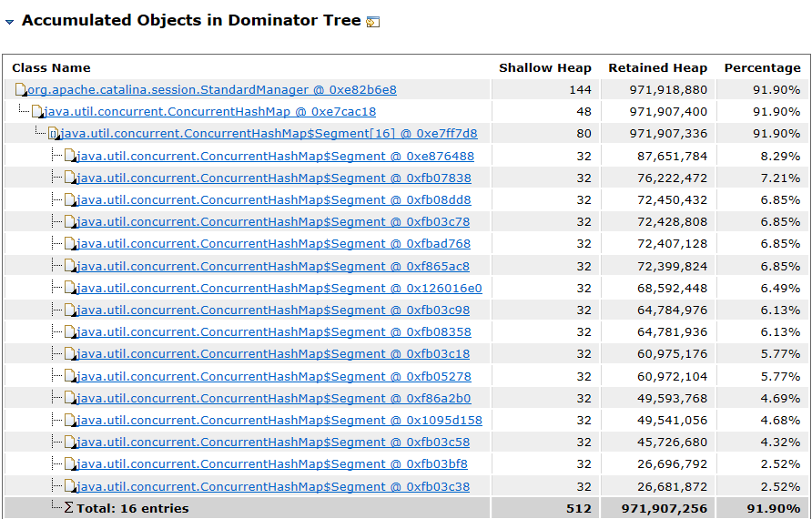Click object icon of Segment @ 0xfbad768
Image resolution: width=812 pixels, height=519 pixels.
coord(70,243)
